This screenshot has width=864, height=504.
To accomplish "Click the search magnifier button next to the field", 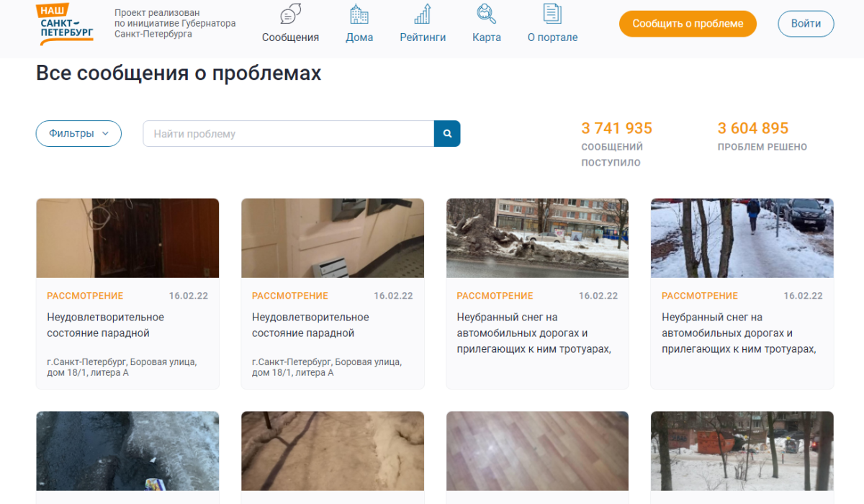I will (446, 133).
